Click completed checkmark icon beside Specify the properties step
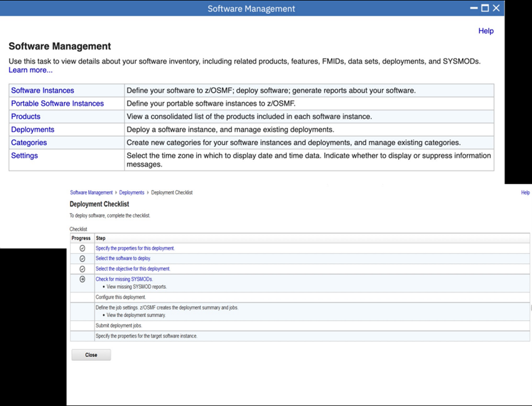Screen dimensions: 532x406 82,248
